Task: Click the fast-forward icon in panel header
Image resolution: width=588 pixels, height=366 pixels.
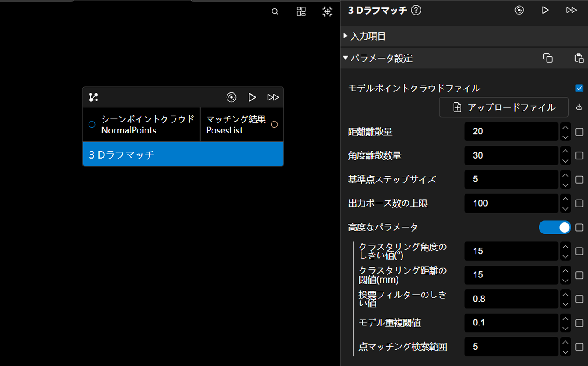Action: [x=571, y=10]
